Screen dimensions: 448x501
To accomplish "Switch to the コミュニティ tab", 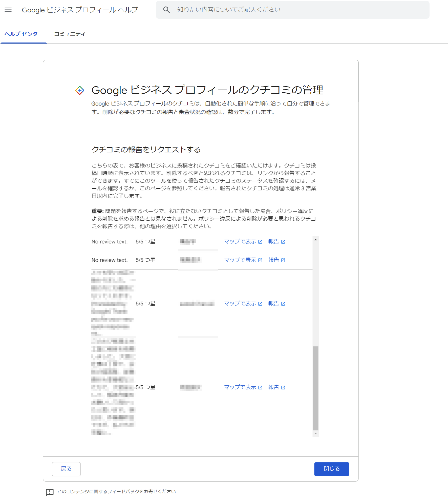I will 70,34.
